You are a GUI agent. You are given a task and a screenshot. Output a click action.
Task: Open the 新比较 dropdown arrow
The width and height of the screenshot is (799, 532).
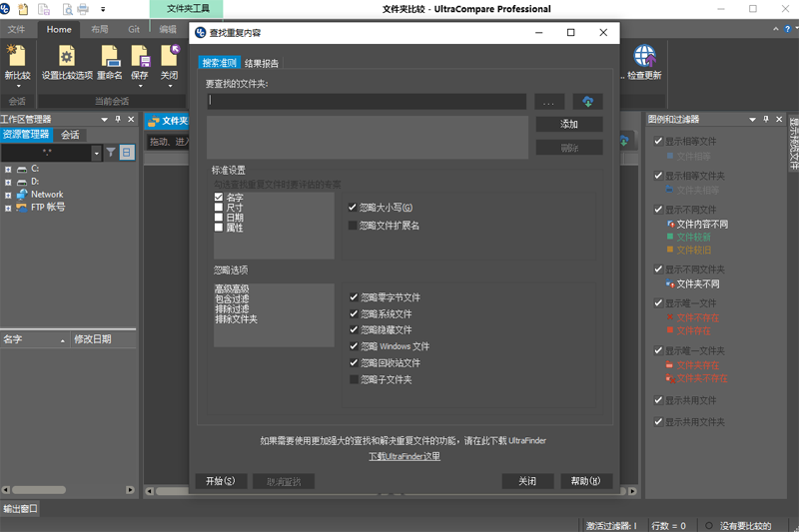[x=18, y=86]
